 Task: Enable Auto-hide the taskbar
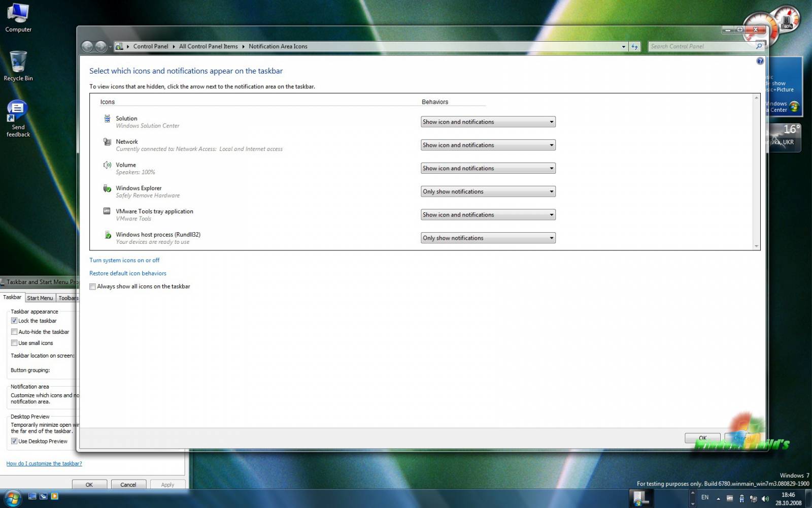coord(14,332)
